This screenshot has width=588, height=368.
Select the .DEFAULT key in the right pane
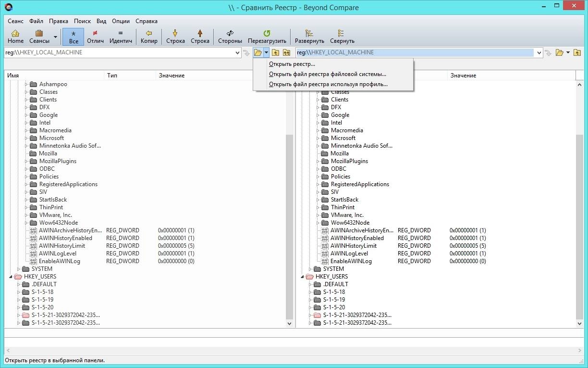336,284
